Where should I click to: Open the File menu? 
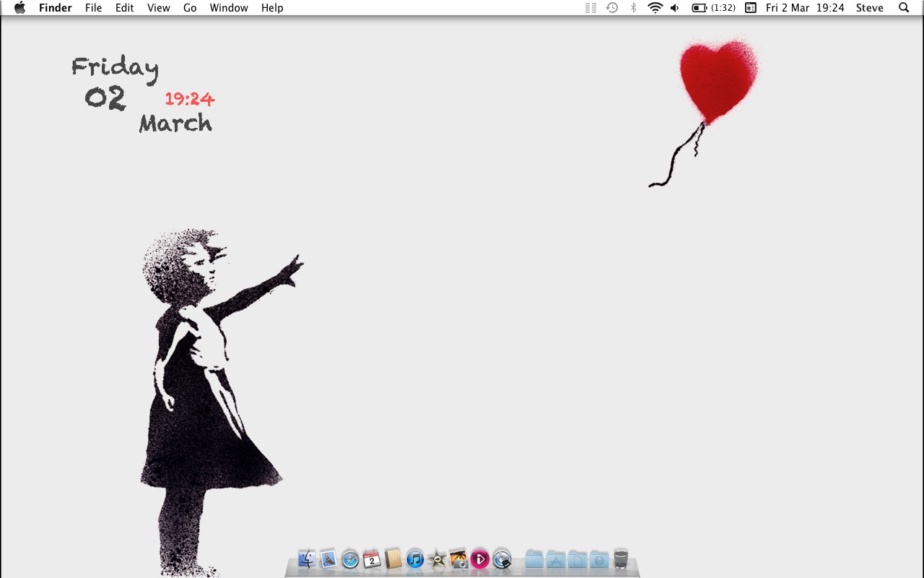coord(93,8)
